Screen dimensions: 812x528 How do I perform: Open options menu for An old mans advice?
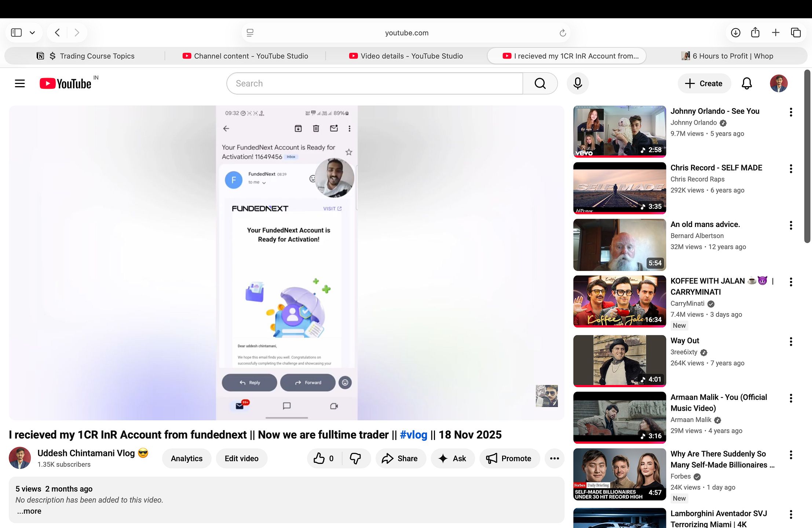click(791, 225)
